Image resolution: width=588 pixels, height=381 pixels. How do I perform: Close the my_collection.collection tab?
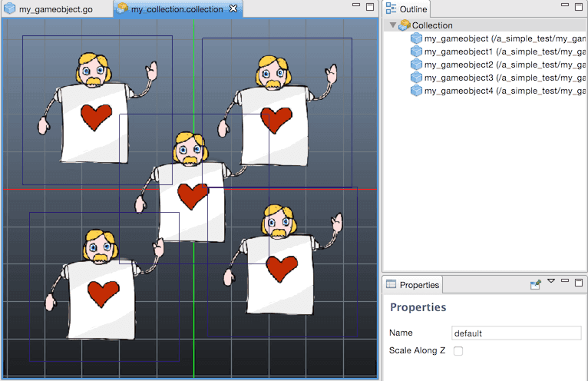click(x=234, y=9)
